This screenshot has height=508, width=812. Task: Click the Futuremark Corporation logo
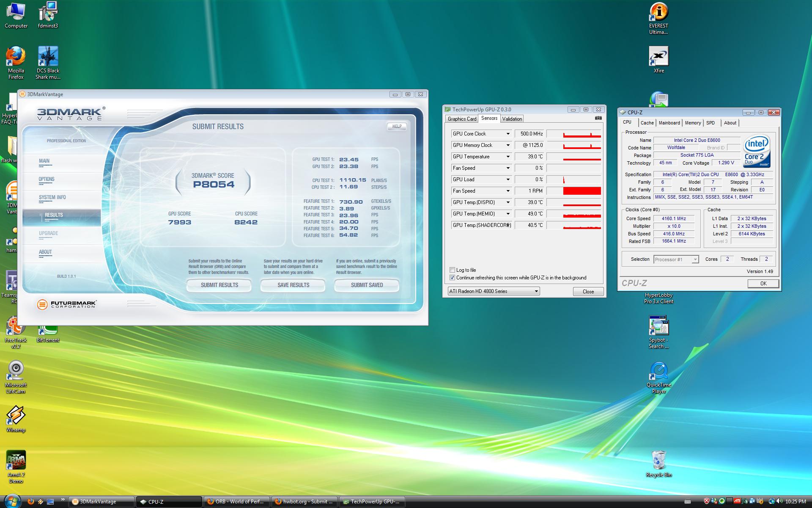[x=67, y=304]
